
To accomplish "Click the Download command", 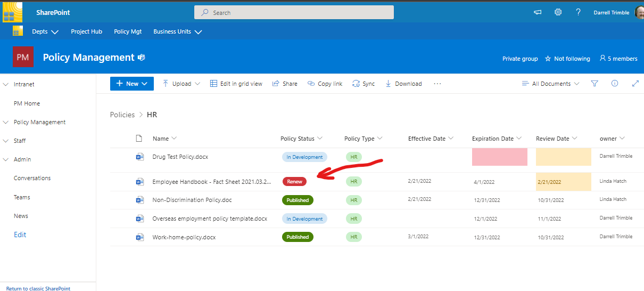I will (403, 84).
